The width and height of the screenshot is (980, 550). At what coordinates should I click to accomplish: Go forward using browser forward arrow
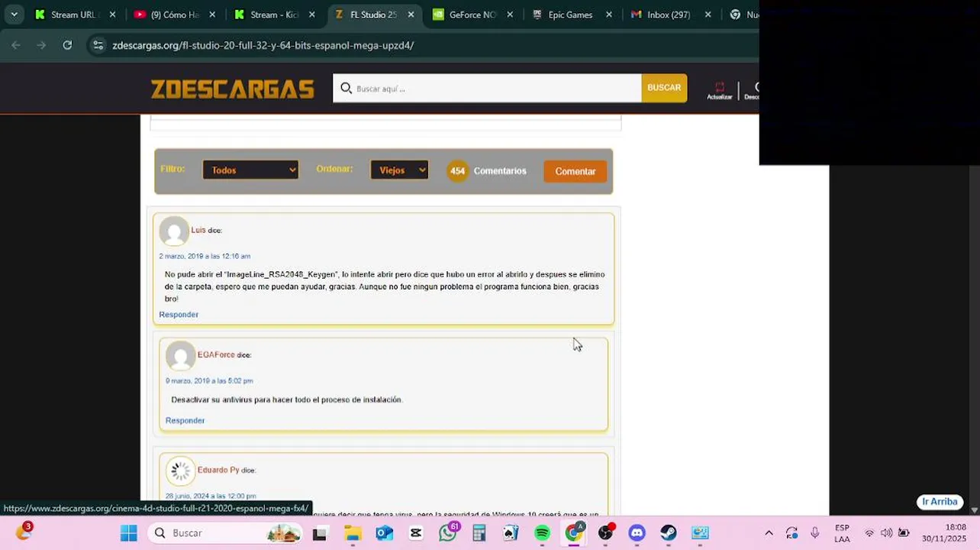(x=41, y=45)
